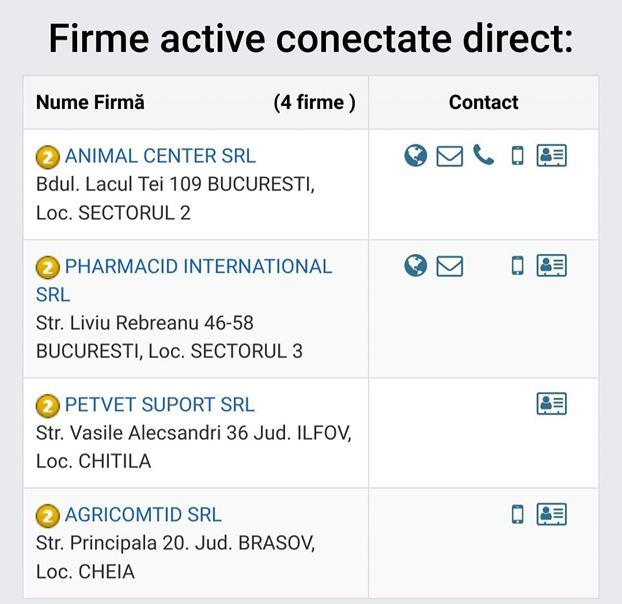Click PHARMACID INTERNATIONAL mobile phone icon
Viewport: 622px width, 604px height.
[x=517, y=266]
